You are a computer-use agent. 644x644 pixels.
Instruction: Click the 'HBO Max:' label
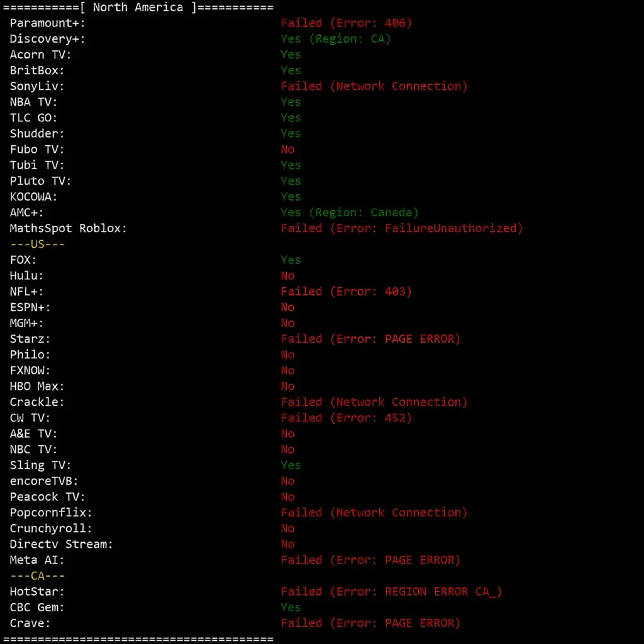point(37,387)
